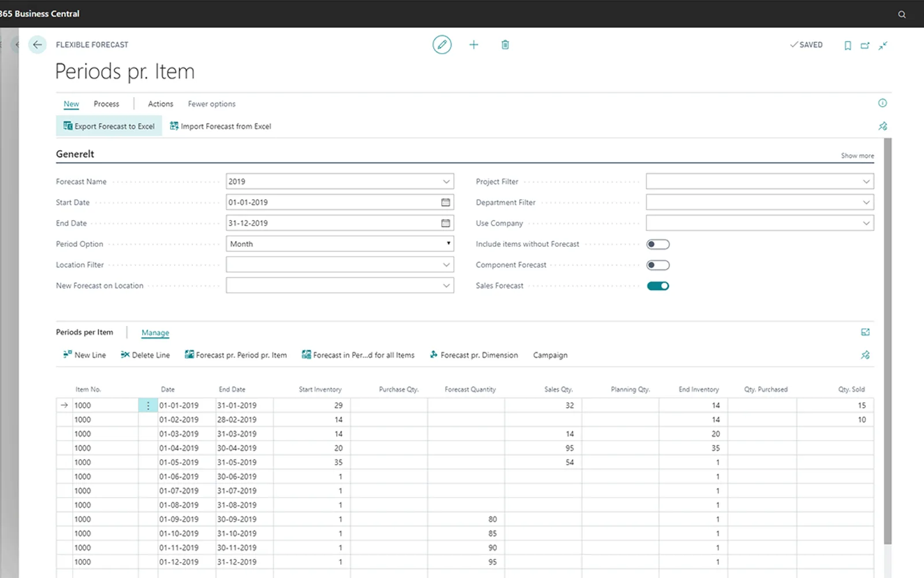This screenshot has height=578, width=924.
Task: Click Import Forecast from Excel
Action: [221, 126]
